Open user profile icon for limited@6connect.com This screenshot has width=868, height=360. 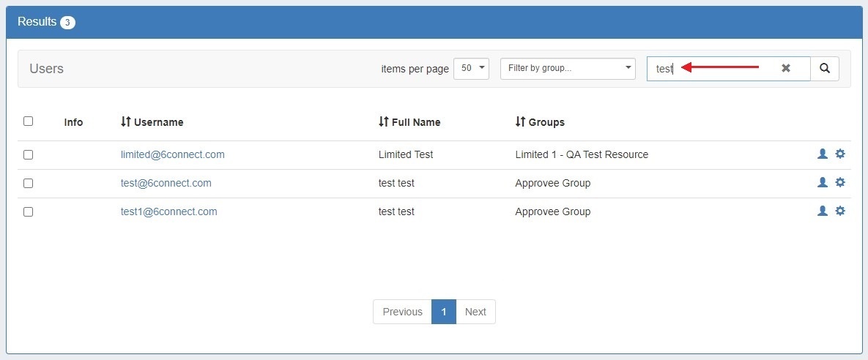pos(822,154)
